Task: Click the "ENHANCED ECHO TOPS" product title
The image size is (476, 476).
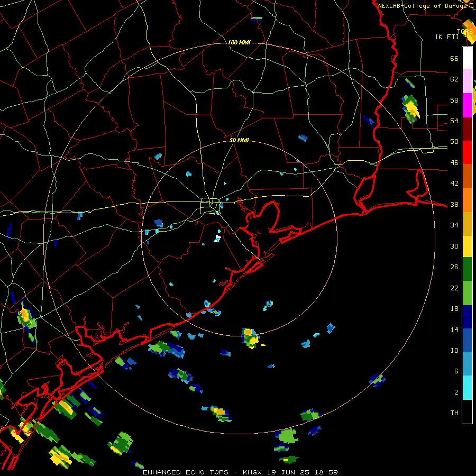Action: (187, 472)
